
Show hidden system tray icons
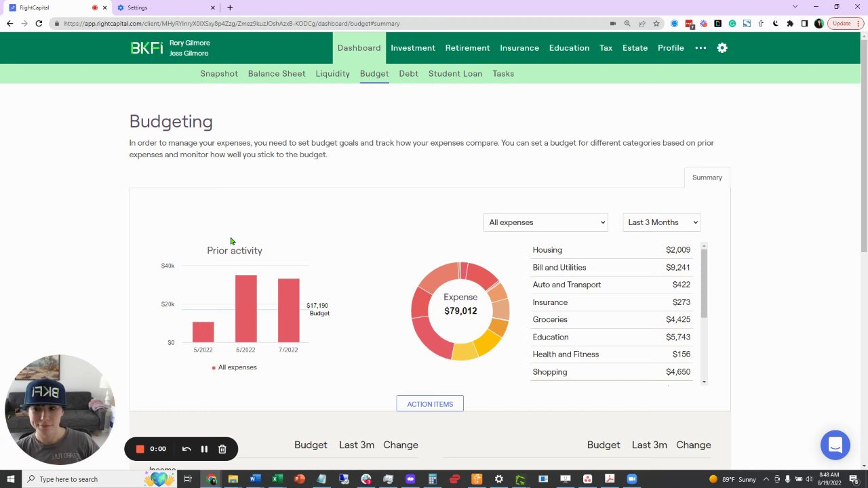(766, 479)
